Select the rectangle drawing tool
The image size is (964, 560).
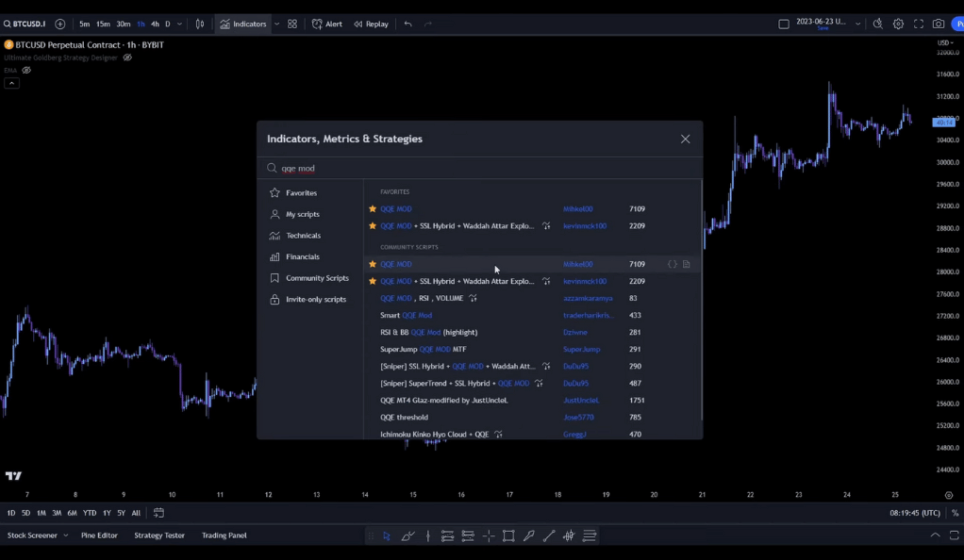click(508, 536)
